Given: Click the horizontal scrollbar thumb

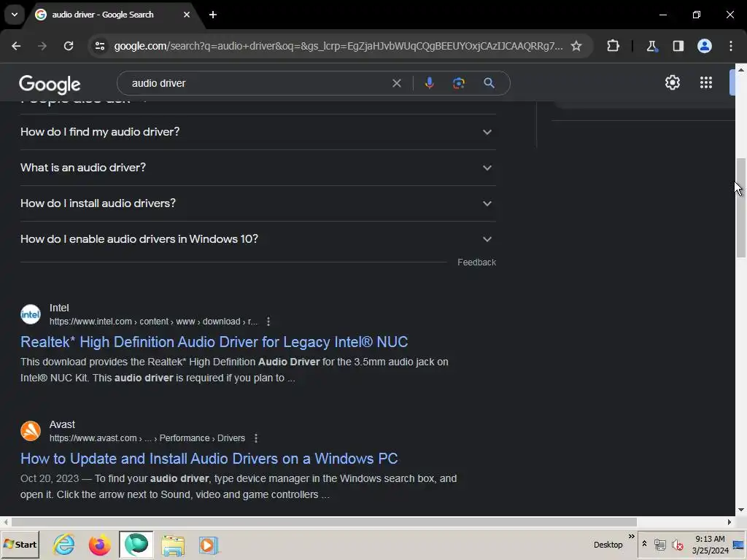Looking at the screenshot, I should tap(323, 522).
